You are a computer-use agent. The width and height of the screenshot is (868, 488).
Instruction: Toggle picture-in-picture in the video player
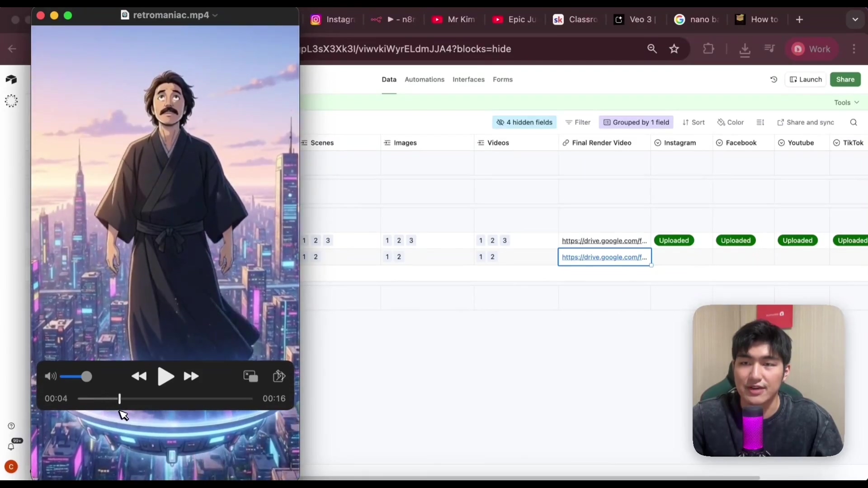(x=250, y=376)
